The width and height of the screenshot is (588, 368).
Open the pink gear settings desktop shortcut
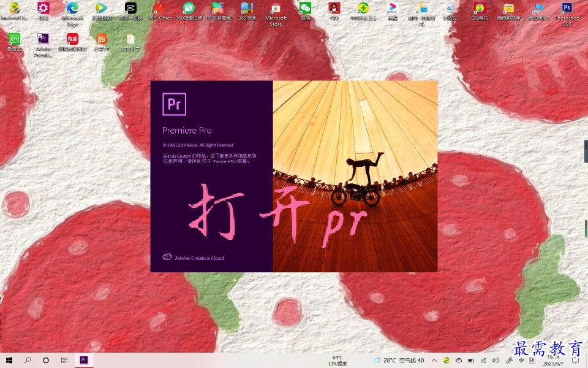(43, 11)
